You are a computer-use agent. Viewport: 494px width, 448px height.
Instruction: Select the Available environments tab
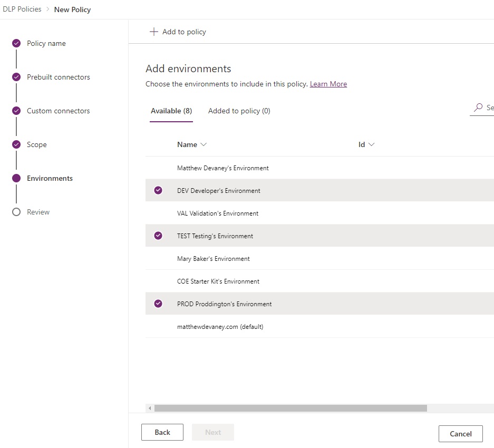coord(171,111)
